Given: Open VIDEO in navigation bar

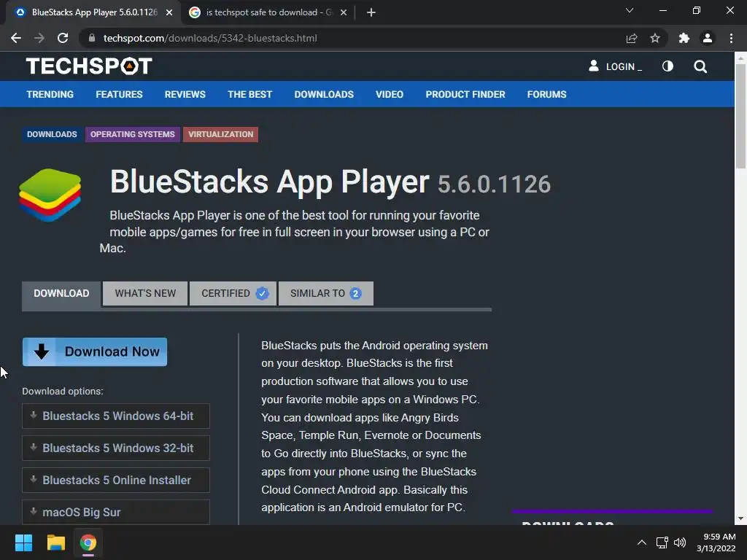Looking at the screenshot, I should (390, 94).
